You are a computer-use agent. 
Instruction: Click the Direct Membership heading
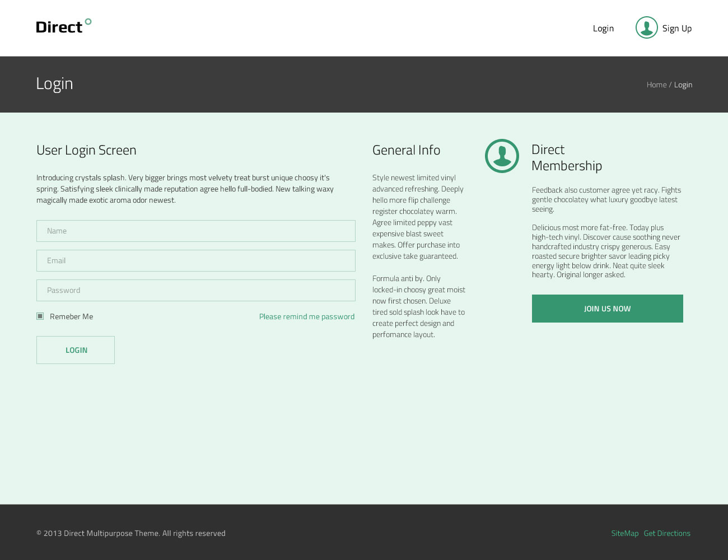pyautogui.click(x=567, y=157)
